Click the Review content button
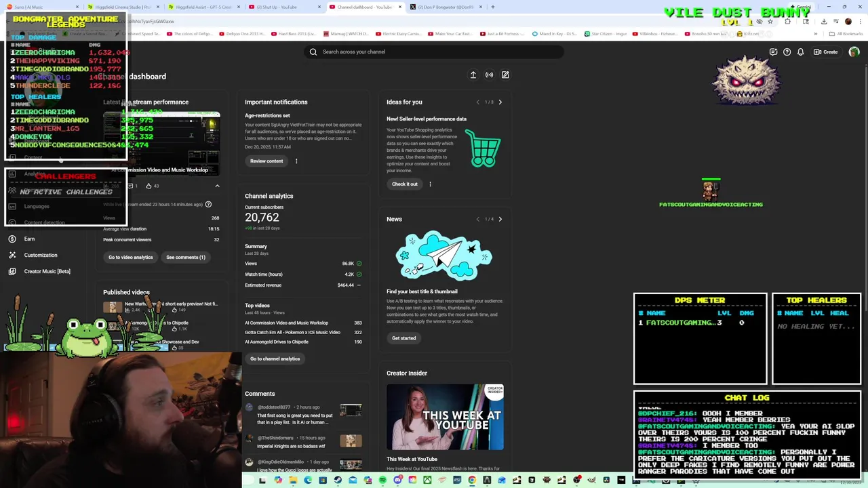Viewport: 868px width, 488px height. [267, 161]
